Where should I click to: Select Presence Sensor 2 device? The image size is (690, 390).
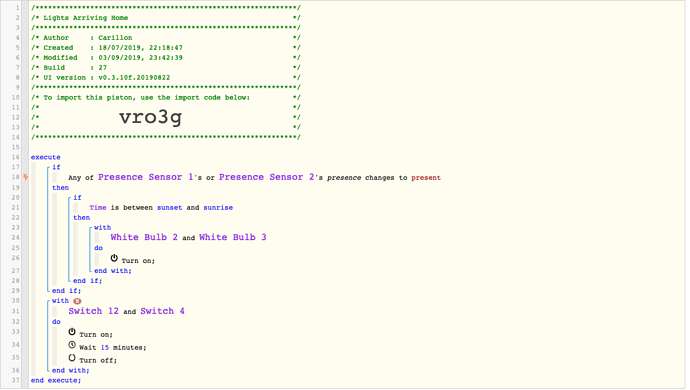[x=267, y=177]
